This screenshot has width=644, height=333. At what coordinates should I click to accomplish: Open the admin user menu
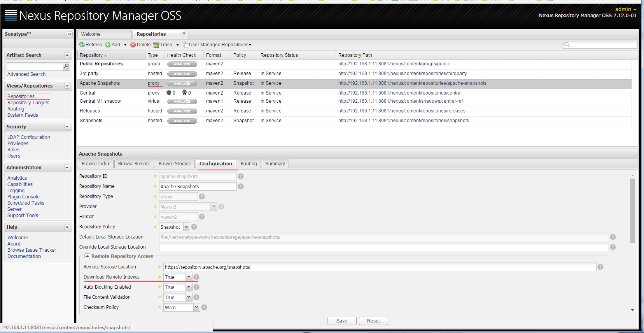point(626,9)
